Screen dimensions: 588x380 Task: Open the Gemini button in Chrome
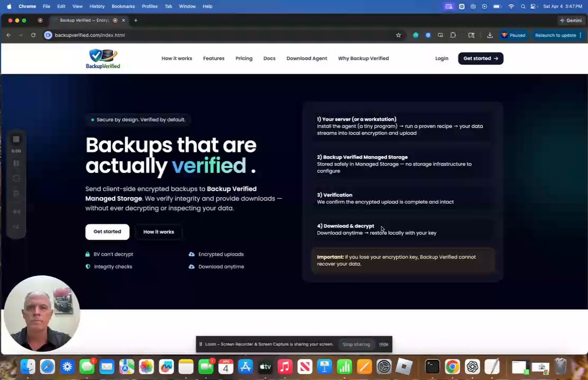[571, 20]
